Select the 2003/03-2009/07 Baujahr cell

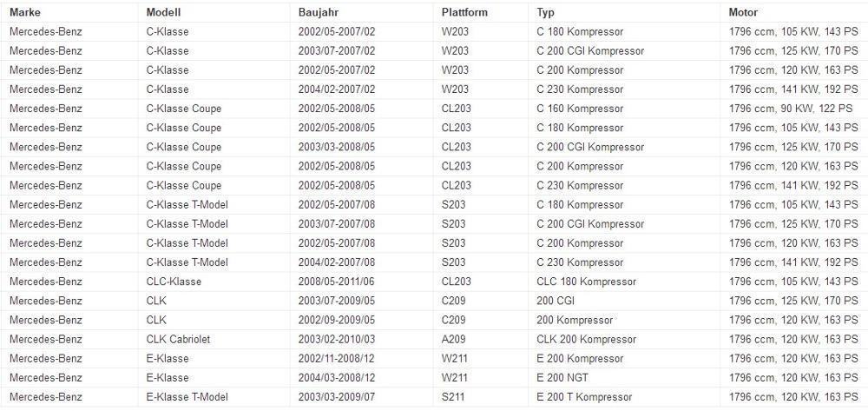click(x=337, y=397)
